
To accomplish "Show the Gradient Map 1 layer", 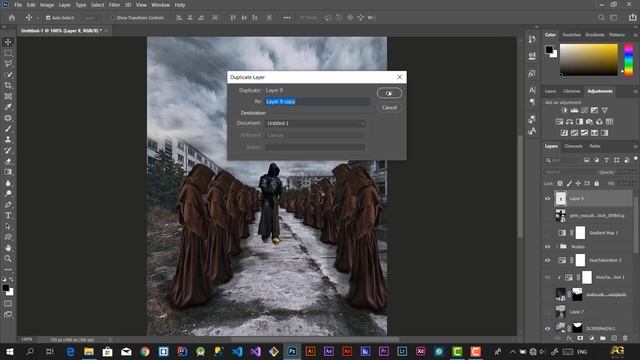I will pos(548,233).
